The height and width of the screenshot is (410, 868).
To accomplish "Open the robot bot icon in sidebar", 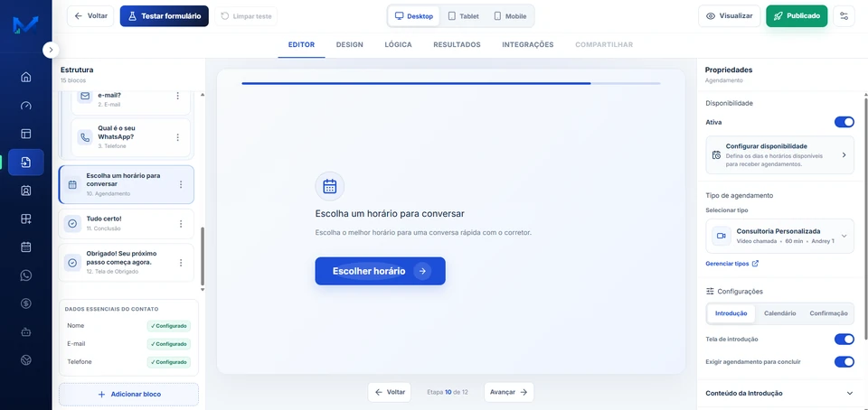I will (26, 332).
